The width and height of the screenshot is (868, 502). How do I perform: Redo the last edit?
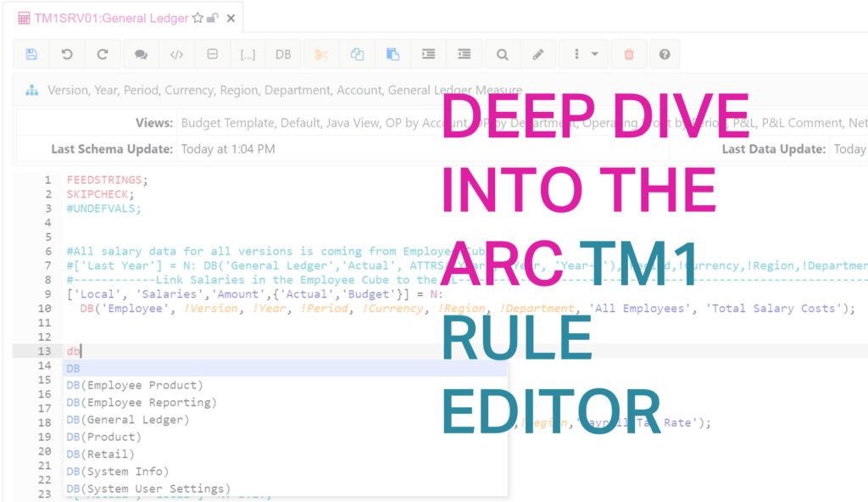(x=103, y=54)
